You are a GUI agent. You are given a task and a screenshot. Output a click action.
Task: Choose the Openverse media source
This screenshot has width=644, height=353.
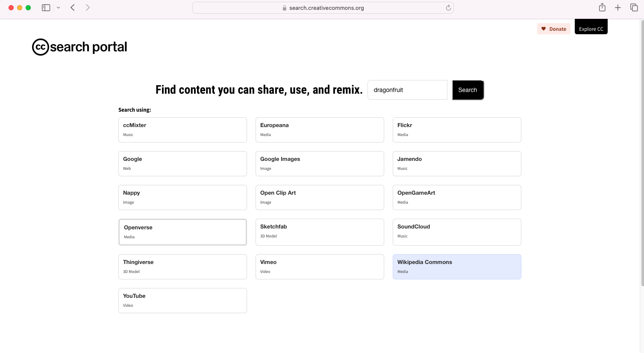(x=182, y=232)
